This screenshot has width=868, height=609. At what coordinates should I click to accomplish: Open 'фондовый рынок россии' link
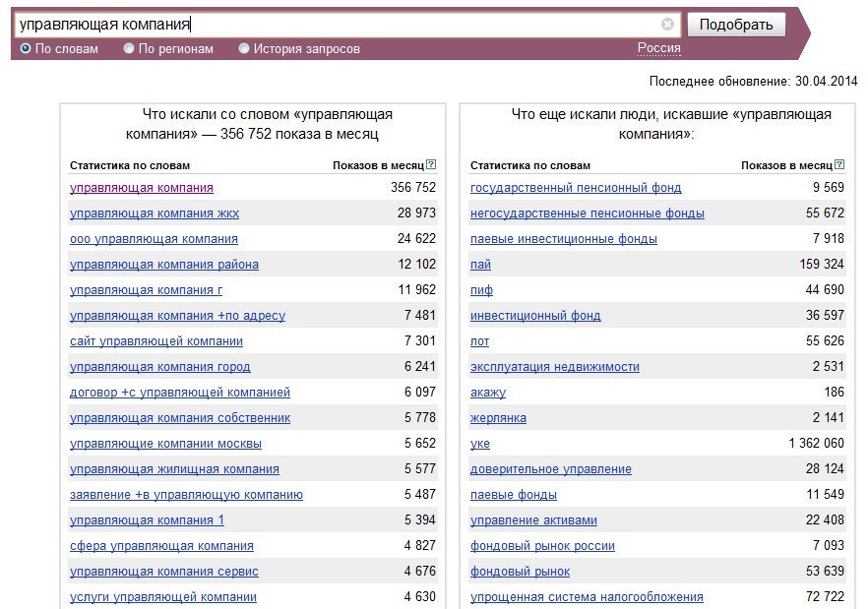(542, 546)
